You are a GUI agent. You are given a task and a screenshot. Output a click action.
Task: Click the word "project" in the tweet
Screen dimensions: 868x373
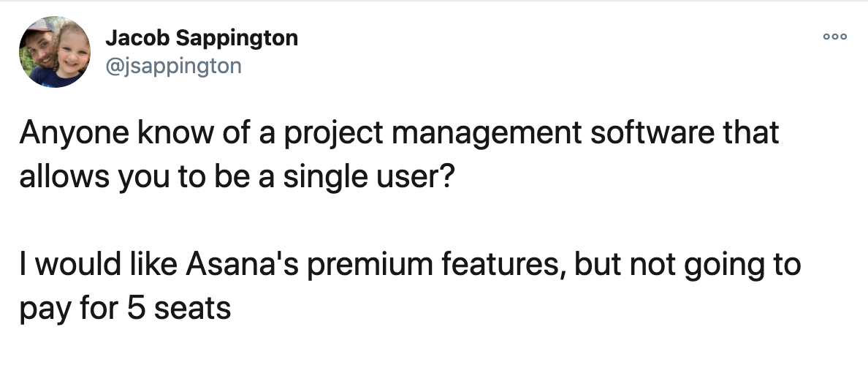[333, 134]
